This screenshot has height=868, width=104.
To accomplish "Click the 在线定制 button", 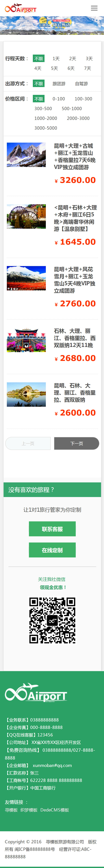I will 52,550.
